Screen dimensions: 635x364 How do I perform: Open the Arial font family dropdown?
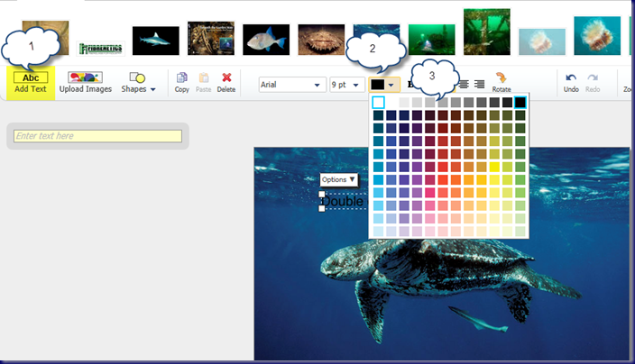point(292,85)
